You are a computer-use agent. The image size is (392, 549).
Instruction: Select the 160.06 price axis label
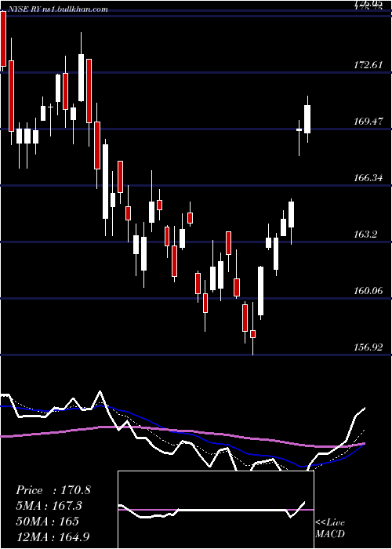click(x=368, y=290)
